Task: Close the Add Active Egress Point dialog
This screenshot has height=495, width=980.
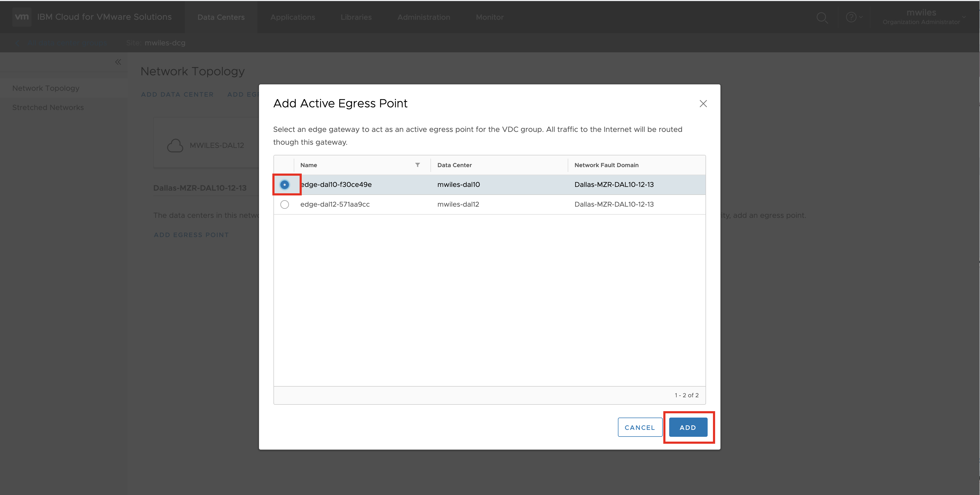Action: click(x=703, y=104)
